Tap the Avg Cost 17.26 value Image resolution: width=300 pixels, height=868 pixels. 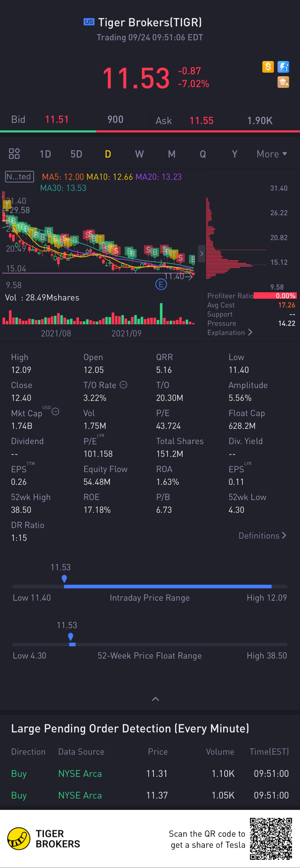pos(286,305)
